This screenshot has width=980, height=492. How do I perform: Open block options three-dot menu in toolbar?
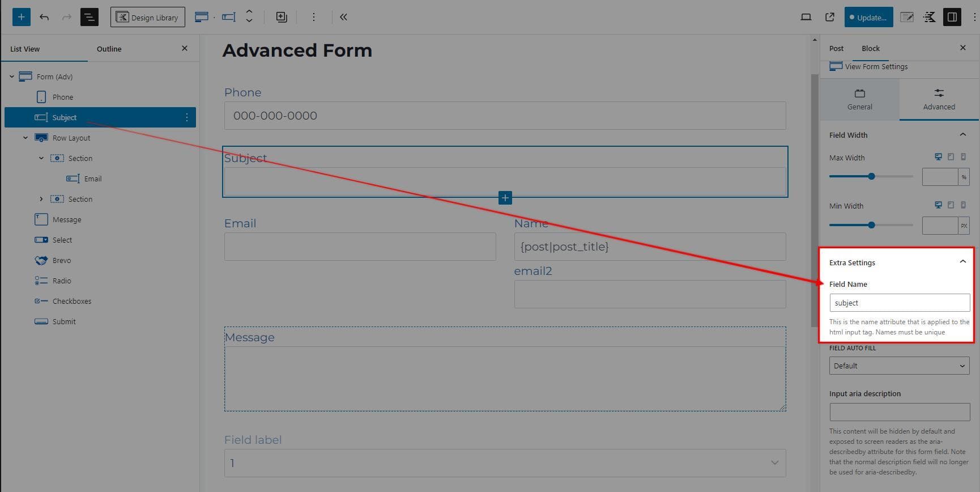tap(313, 17)
